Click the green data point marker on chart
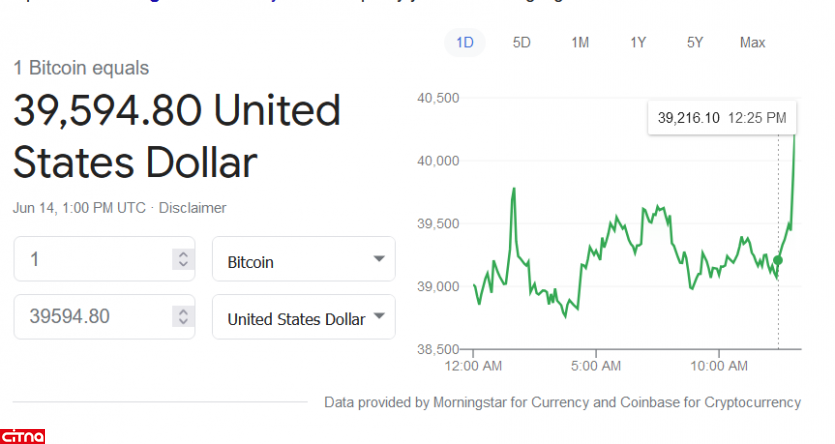Image resolution: width=835 pixels, height=444 pixels. (778, 260)
